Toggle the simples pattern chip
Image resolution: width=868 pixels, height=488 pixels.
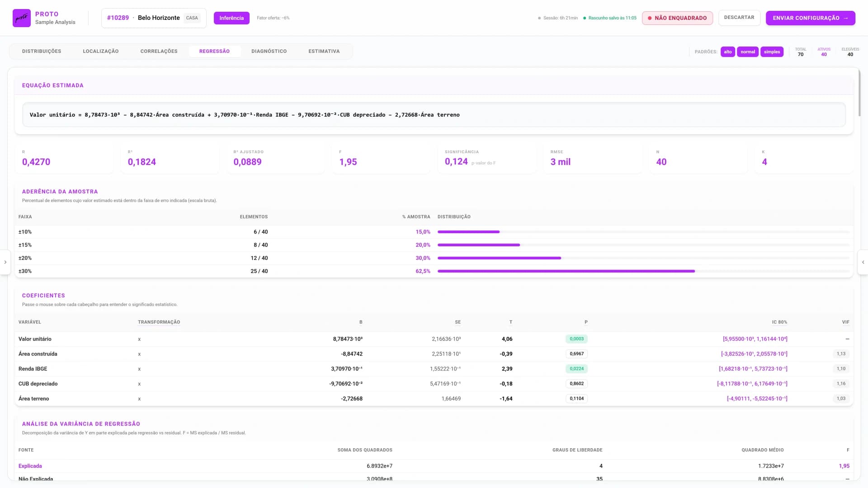(772, 52)
